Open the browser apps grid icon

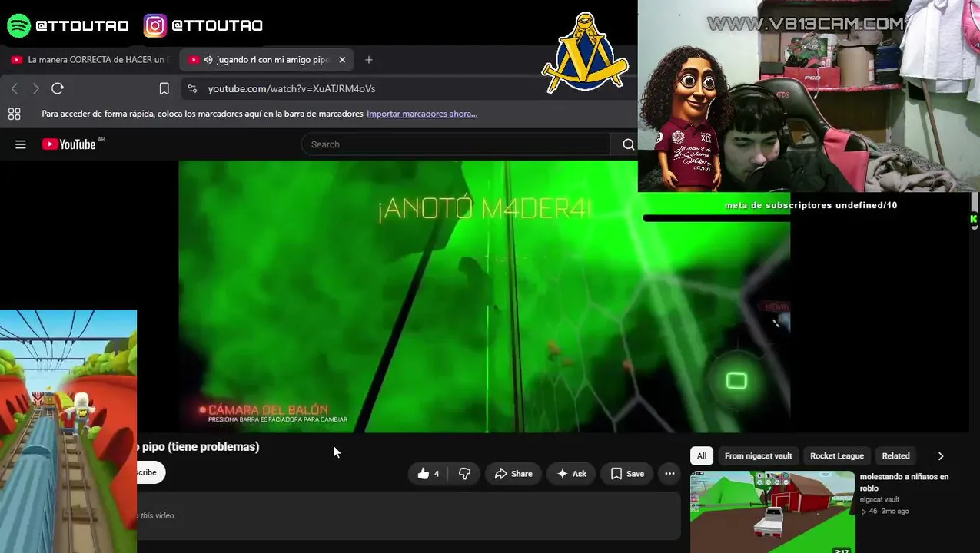pos(14,114)
